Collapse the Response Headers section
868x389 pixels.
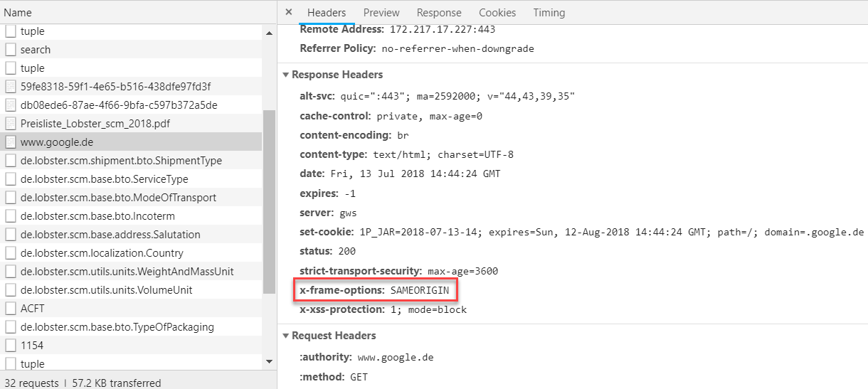click(286, 75)
